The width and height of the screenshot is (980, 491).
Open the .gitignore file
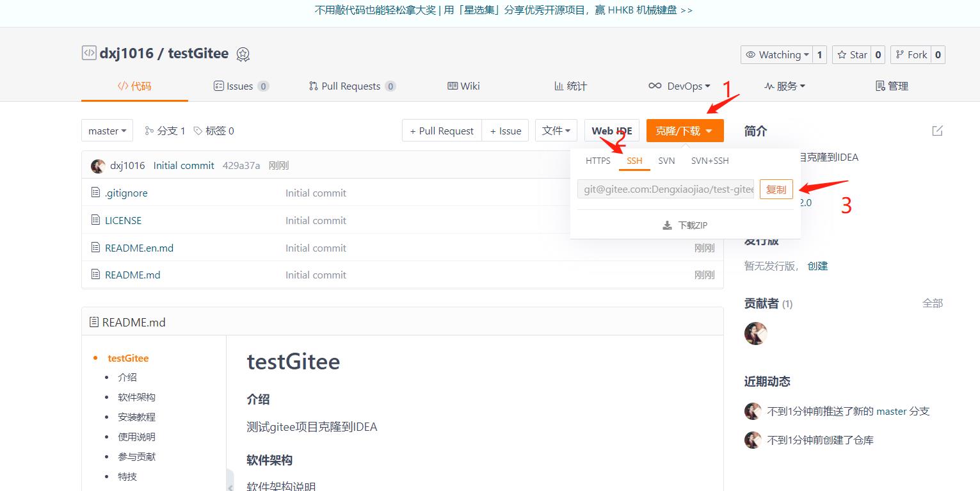pos(126,193)
